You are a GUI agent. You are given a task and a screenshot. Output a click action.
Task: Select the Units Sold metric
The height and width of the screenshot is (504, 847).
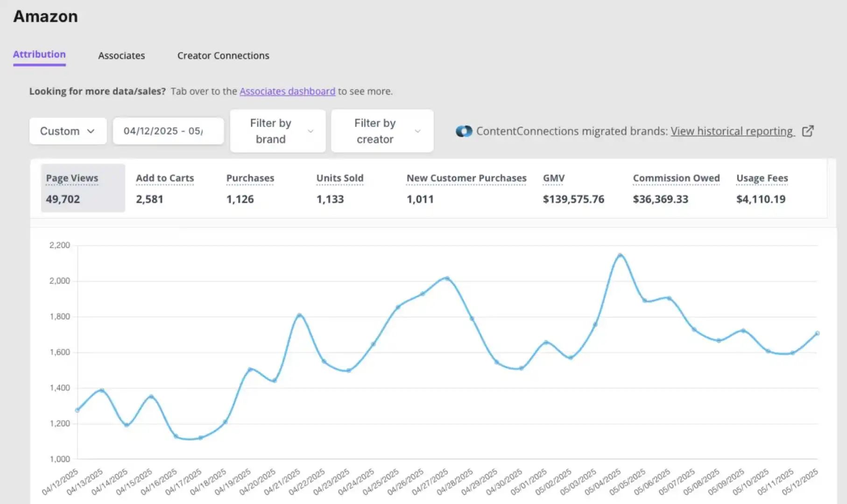click(x=340, y=188)
